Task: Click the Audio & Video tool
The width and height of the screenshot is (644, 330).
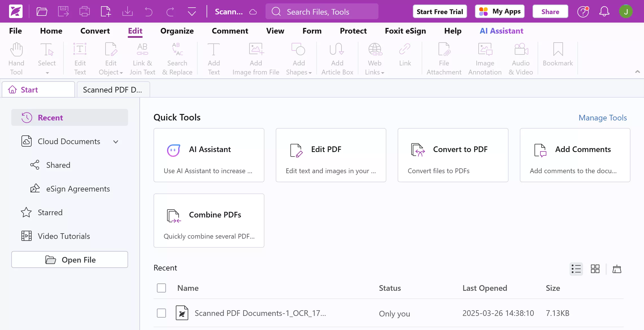Action: point(521,59)
